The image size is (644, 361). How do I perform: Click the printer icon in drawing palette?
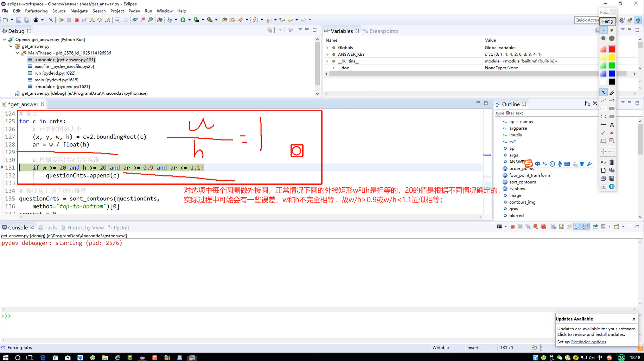[x=604, y=179]
